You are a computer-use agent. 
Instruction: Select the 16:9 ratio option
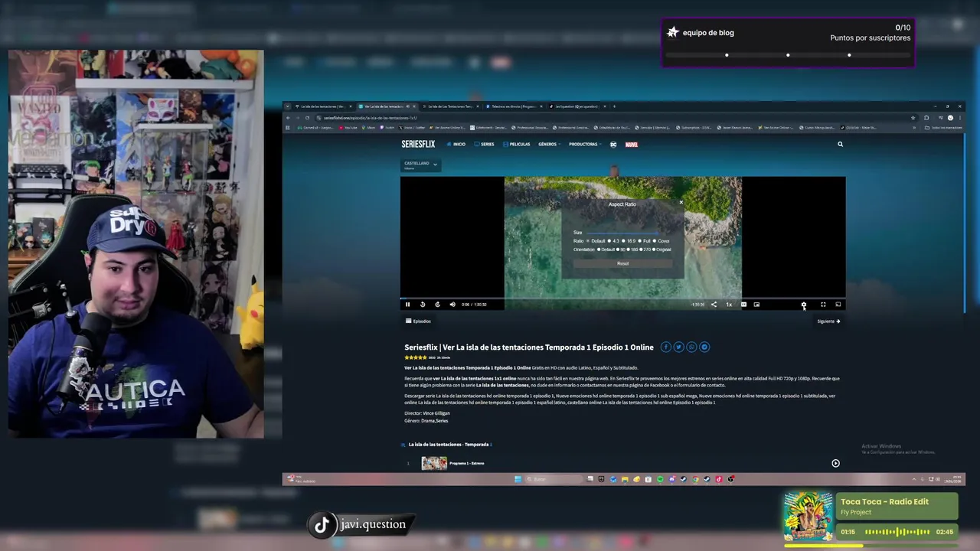[x=623, y=241]
